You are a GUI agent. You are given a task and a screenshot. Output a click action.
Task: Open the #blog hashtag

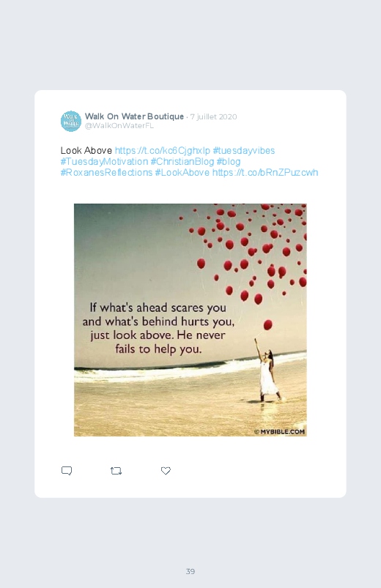[229, 162]
